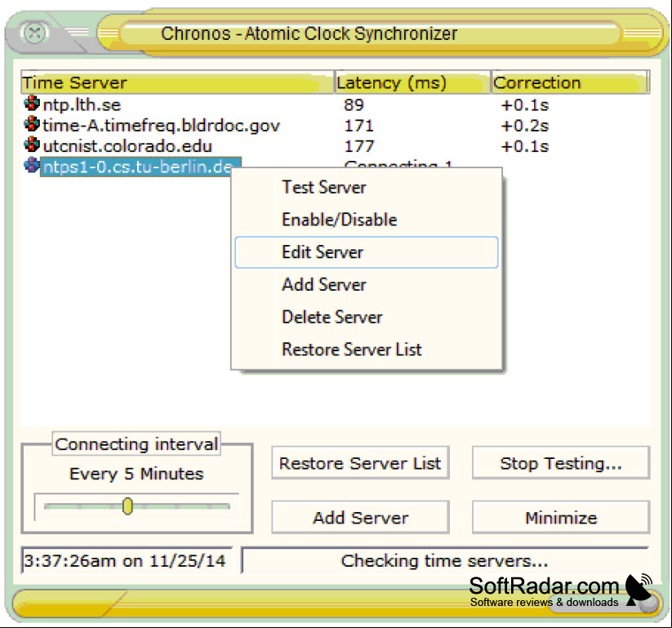Click the Every 5 Minutes label
The image size is (672, 628).
click(136, 474)
